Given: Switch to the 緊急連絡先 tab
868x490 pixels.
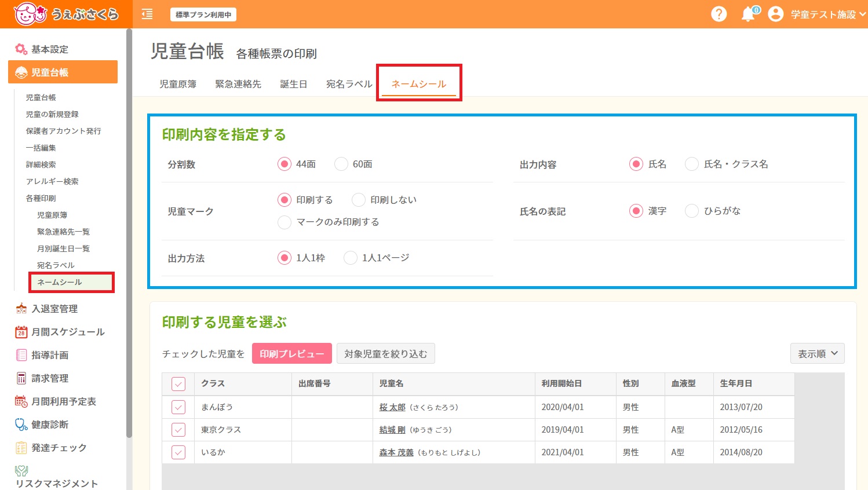Looking at the screenshot, I should [x=238, y=84].
